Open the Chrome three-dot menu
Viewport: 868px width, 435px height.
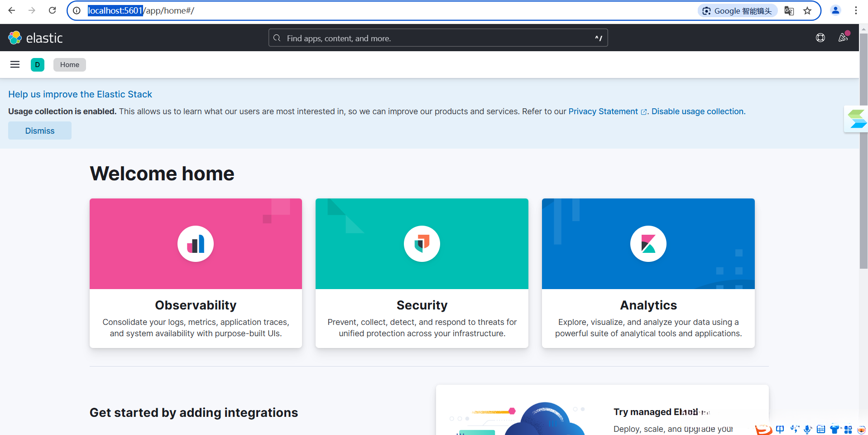tap(856, 10)
